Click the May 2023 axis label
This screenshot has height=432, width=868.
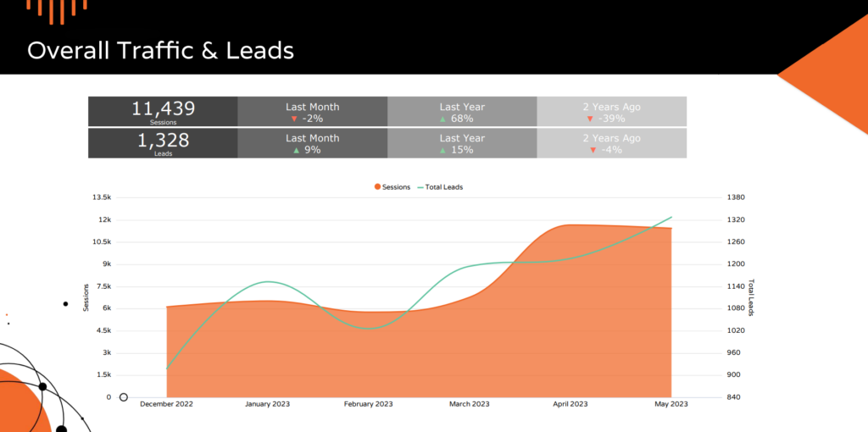[671, 404]
